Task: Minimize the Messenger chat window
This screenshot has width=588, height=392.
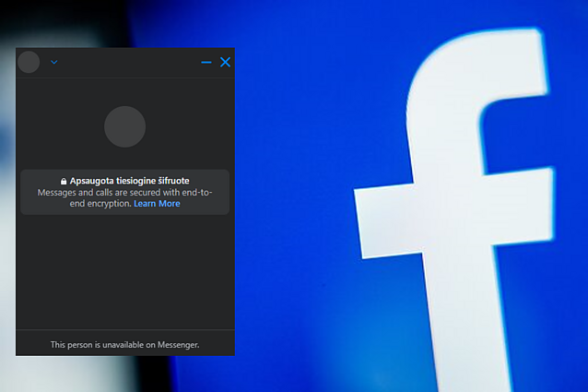Action: coord(206,63)
